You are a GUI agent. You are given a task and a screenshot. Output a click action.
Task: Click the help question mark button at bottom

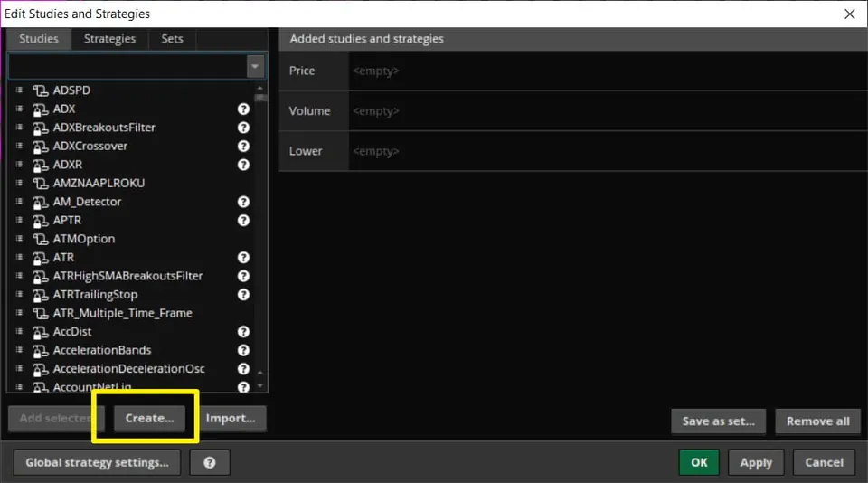(x=209, y=462)
